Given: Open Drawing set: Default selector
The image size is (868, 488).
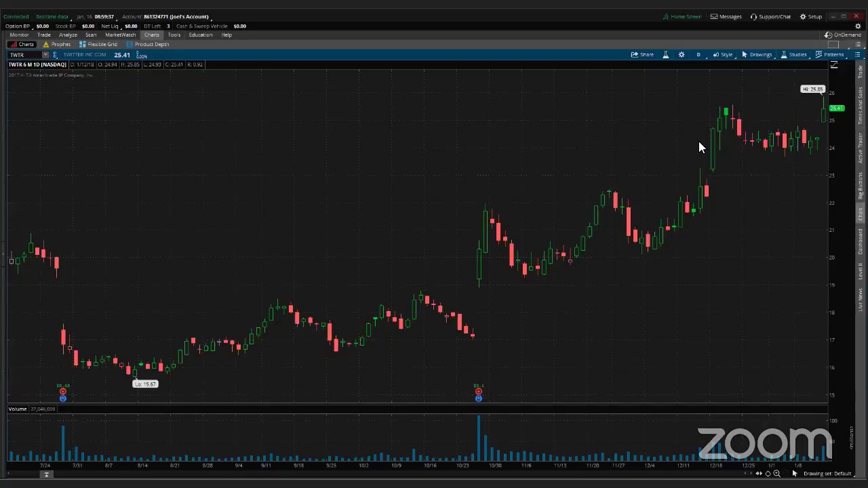Looking at the screenshot, I should click(x=827, y=473).
